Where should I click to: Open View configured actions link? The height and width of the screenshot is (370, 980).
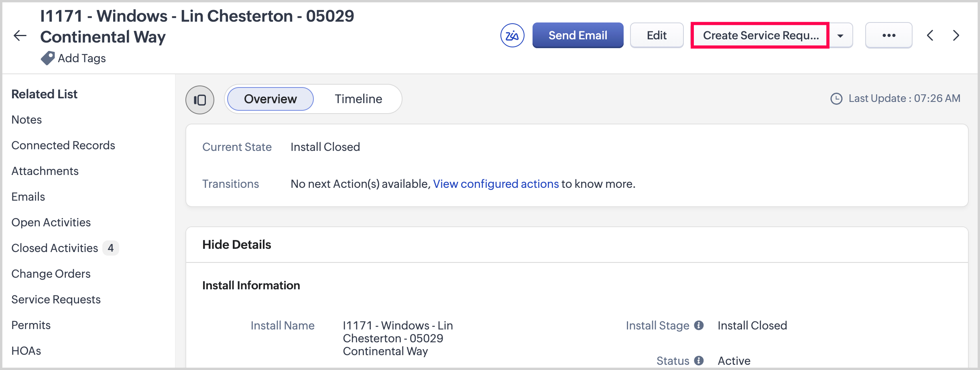click(x=496, y=184)
